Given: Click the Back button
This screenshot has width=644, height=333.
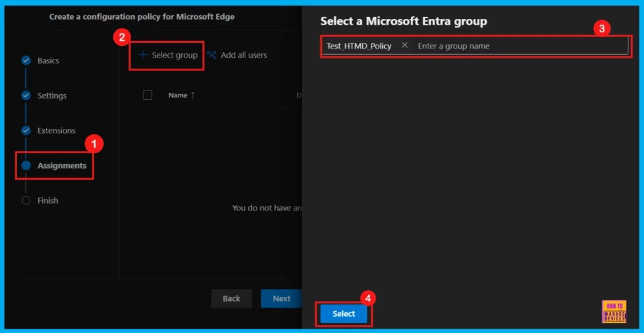Looking at the screenshot, I should [231, 298].
